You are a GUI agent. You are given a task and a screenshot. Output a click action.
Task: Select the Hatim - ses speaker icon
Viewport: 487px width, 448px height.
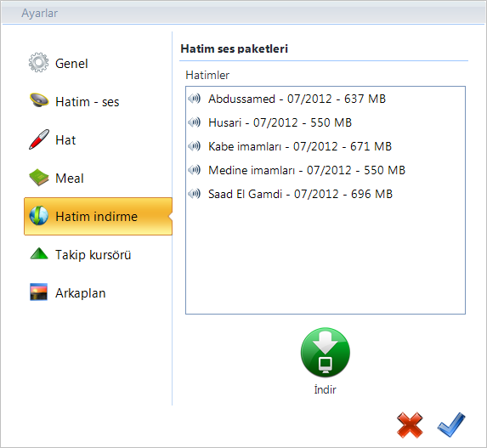point(39,100)
